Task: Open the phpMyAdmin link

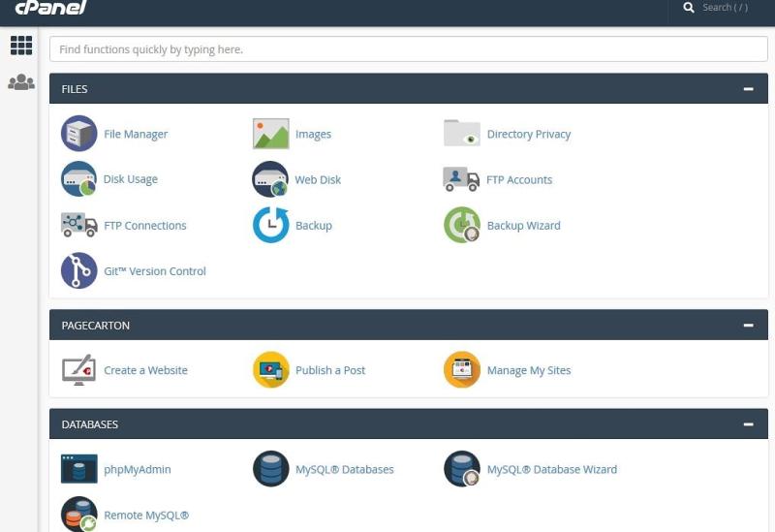Action: pyautogui.click(x=138, y=469)
